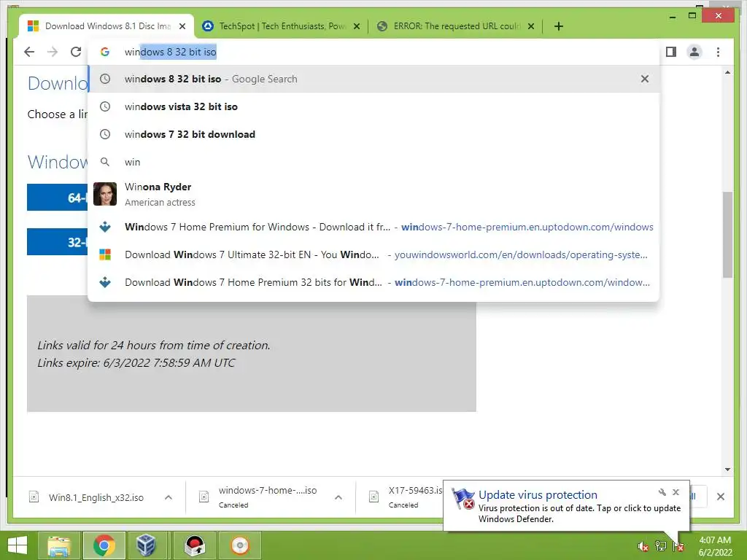Open VirtualBox from the taskbar
Image resolution: width=747 pixels, height=560 pixels.
pyautogui.click(x=146, y=545)
